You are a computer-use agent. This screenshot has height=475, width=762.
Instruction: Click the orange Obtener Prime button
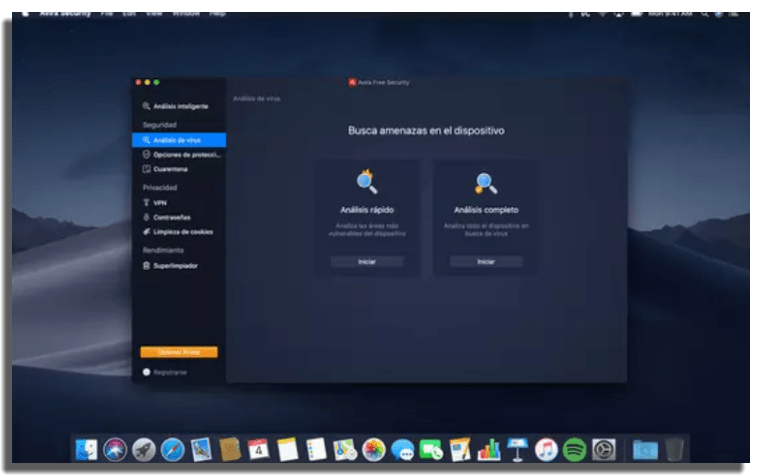[179, 352]
